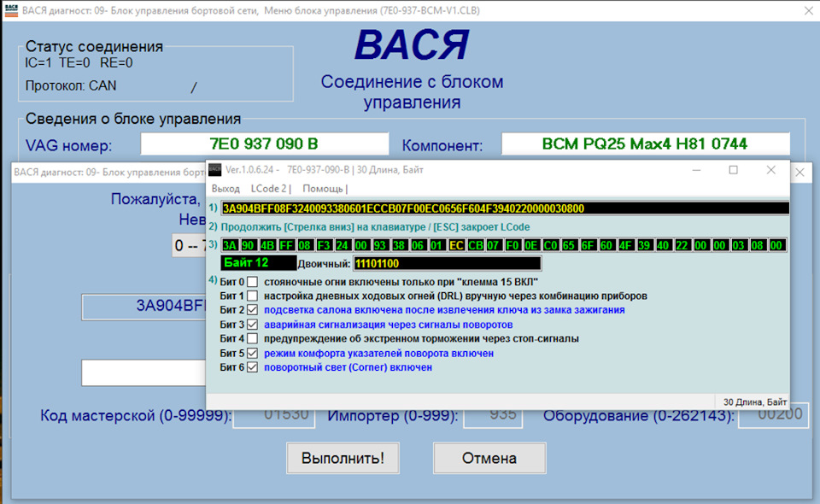This screenshot has height=504, width=820.
Task: Select byte cell 03
Action: coord(738,245)
